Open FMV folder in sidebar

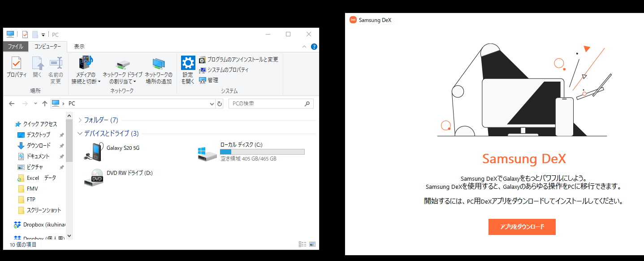click(x=28, y=189)
